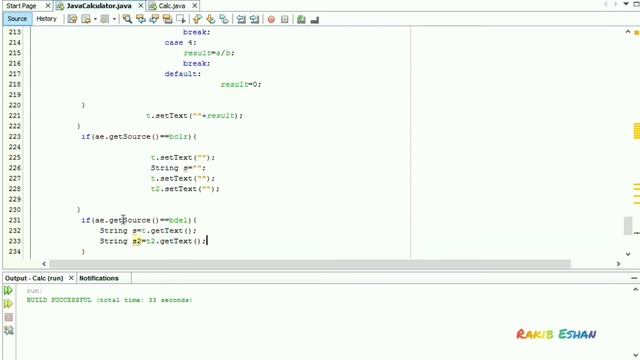This screenshot has width=640, height=360.
Task: Click editor vertical scrollbar up arrow
Action: point(628,32)
